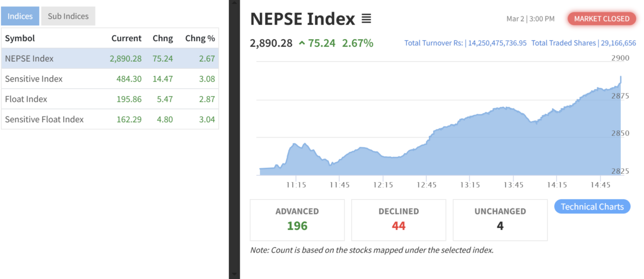The width and height of the screenshot is (644, 279).
Task: Switch to the Sub Indices tab
Action: coord(68,16)
